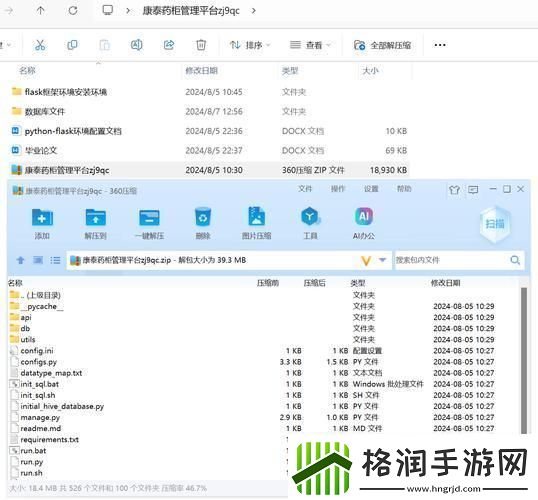The image size is (538, 500).
Task: Click the Share icon in Explorer toolbar
Action: click(169, 45)
